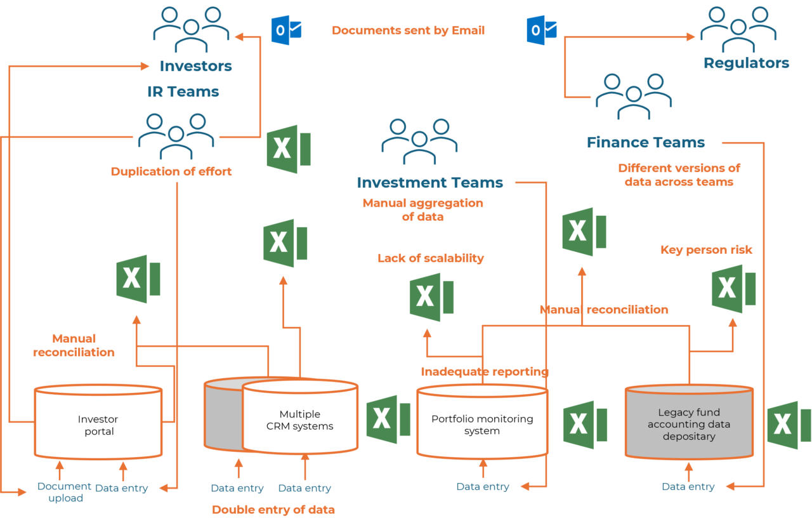Click the Multiple CRM systems database
The image size is (812, 523).
tap(299, 419)
